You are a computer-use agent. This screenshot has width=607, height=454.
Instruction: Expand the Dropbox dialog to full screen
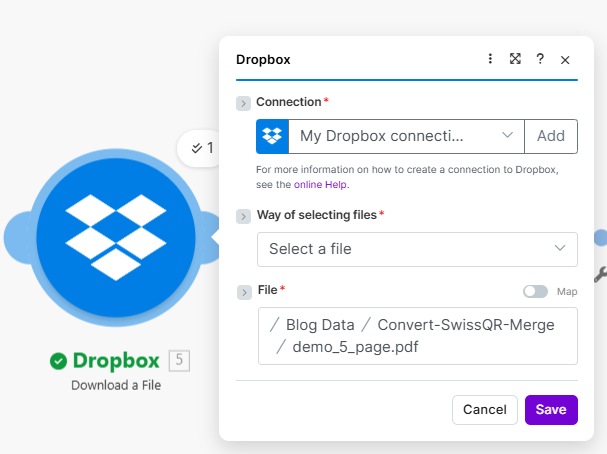click(x=515, y=59)
